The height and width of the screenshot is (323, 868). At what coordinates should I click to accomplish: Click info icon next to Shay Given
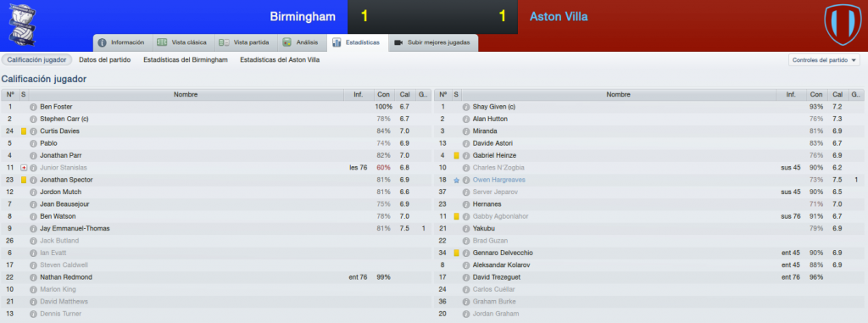pyautogui.click(x=466, y=107)
